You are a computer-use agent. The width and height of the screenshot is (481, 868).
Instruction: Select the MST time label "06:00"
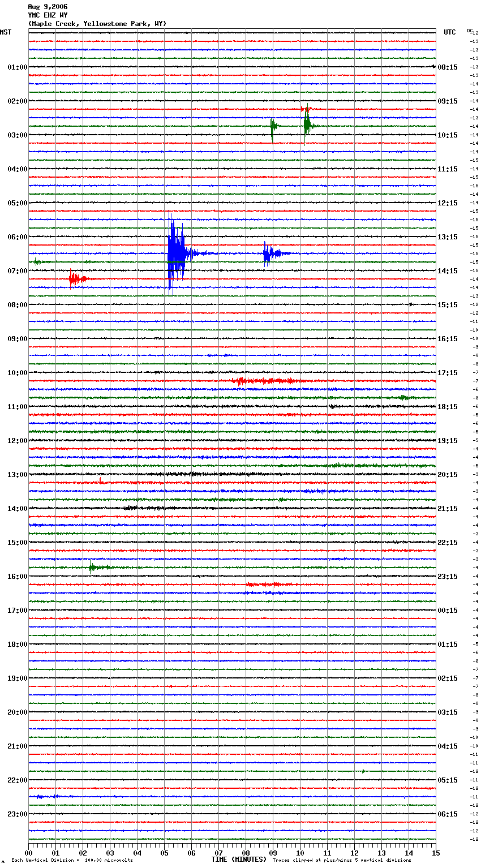(18, 237)
